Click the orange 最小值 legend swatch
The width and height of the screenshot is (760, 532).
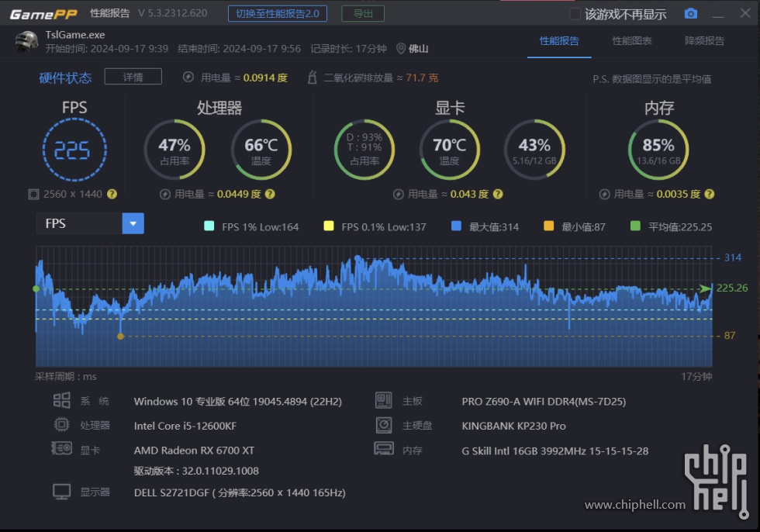549,226
